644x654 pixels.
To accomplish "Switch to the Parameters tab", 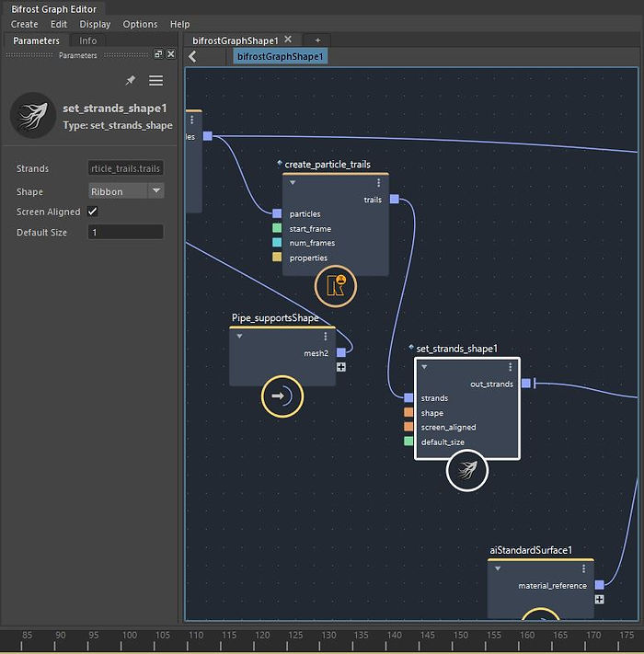I will point(36,40).
